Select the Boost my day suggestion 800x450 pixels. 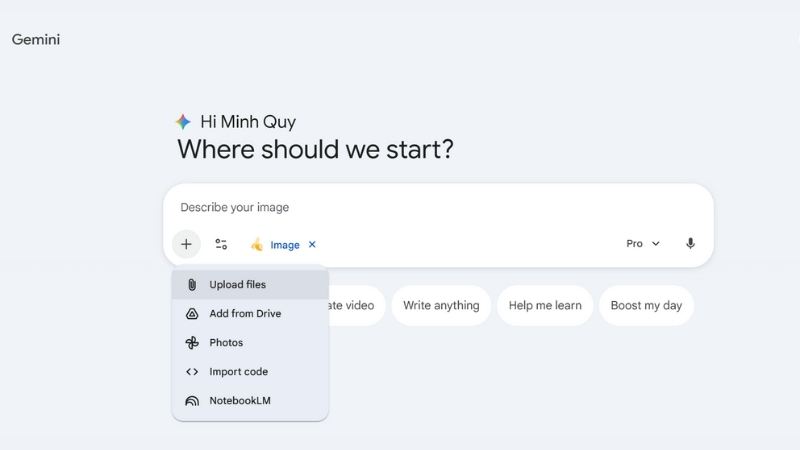(x=646, y=305)
